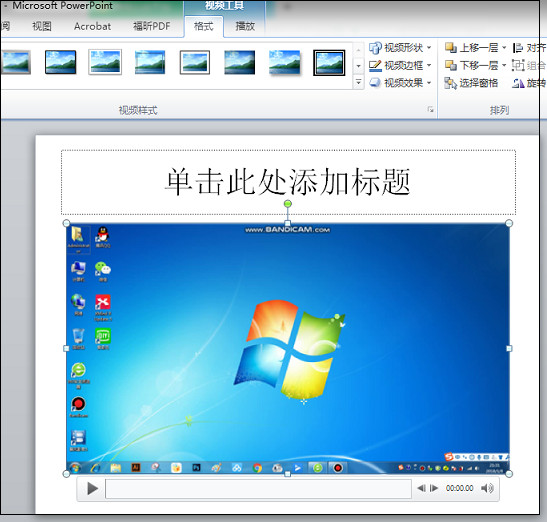
Task: Open the 福昕PDF ribbon tab
Action: point(152,26)
